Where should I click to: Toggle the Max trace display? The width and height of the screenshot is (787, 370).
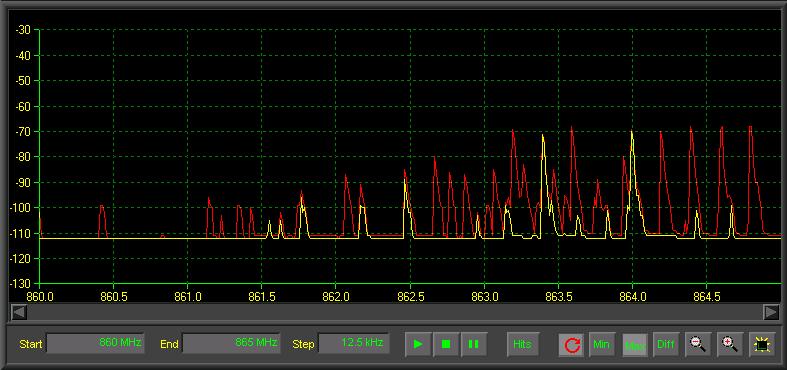coord(635,345)
